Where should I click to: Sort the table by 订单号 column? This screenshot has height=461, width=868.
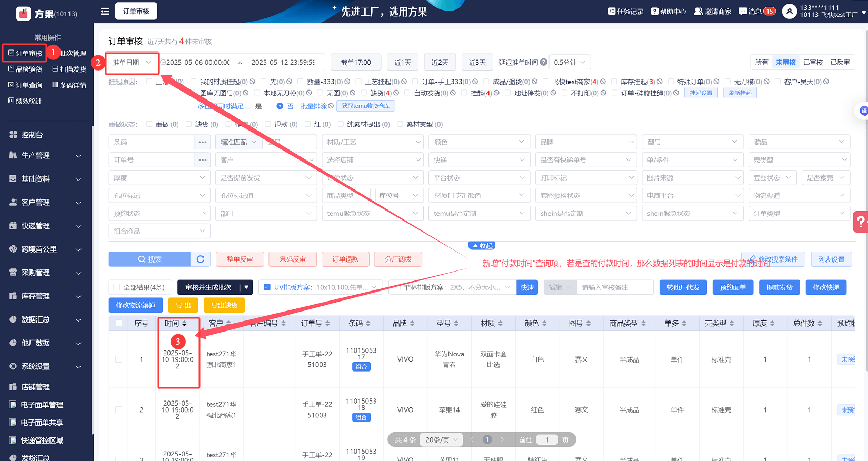coord(327,323)
